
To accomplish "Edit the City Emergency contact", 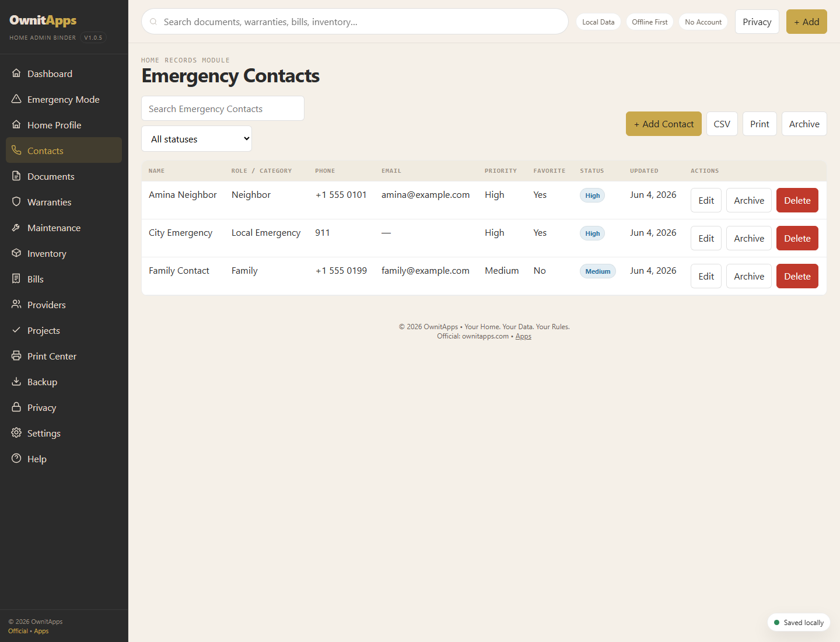I will [x=706, y=238].
